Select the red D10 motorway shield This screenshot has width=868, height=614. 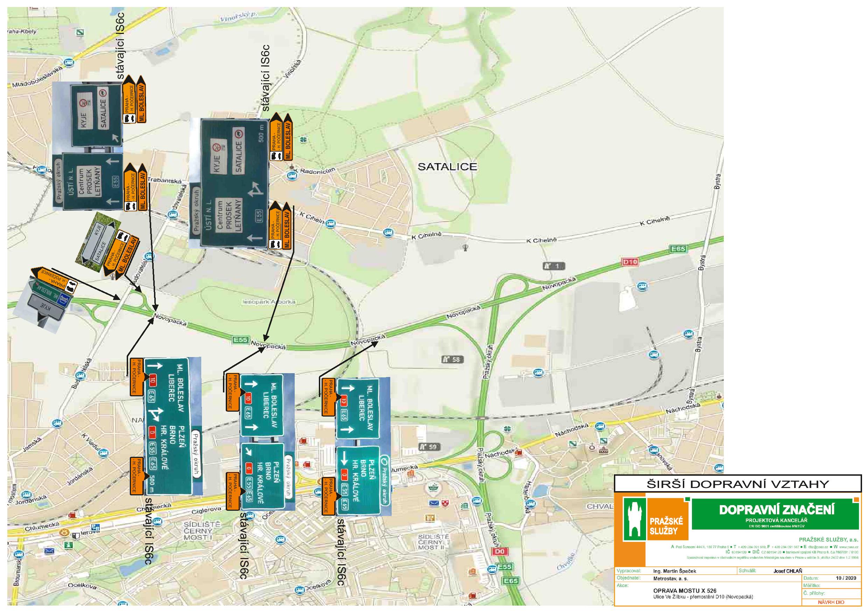[x=630, y=261]
